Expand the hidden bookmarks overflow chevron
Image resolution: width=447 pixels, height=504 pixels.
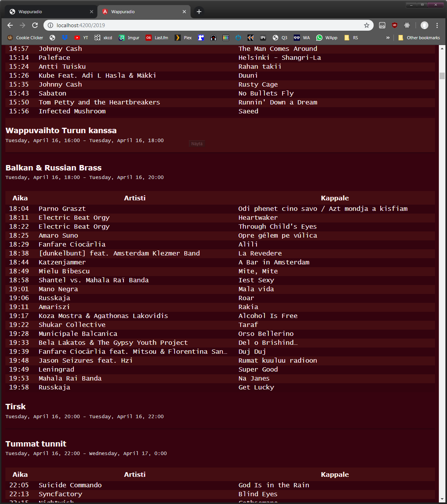tap(388, 38)
